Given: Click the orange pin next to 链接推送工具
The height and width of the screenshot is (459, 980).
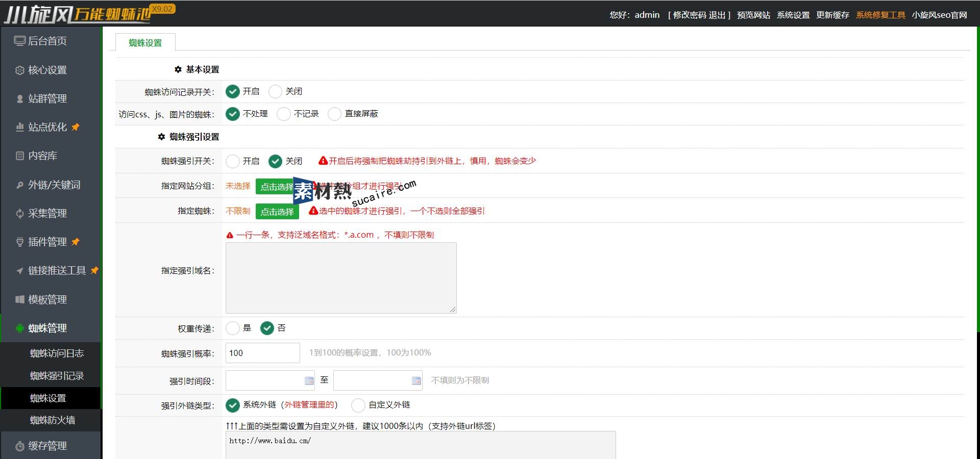Looking at the screenshot, I should [x=94, y=270].
